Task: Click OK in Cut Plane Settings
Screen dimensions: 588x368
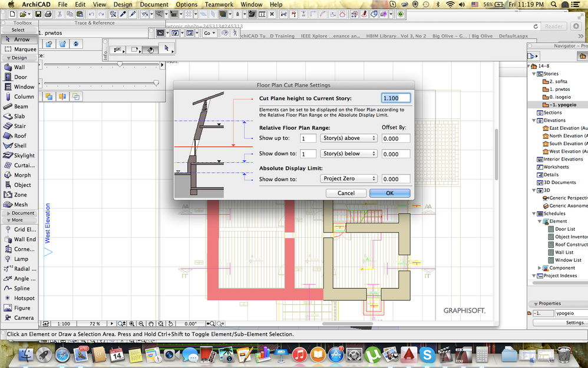Action: coord(389,193)
